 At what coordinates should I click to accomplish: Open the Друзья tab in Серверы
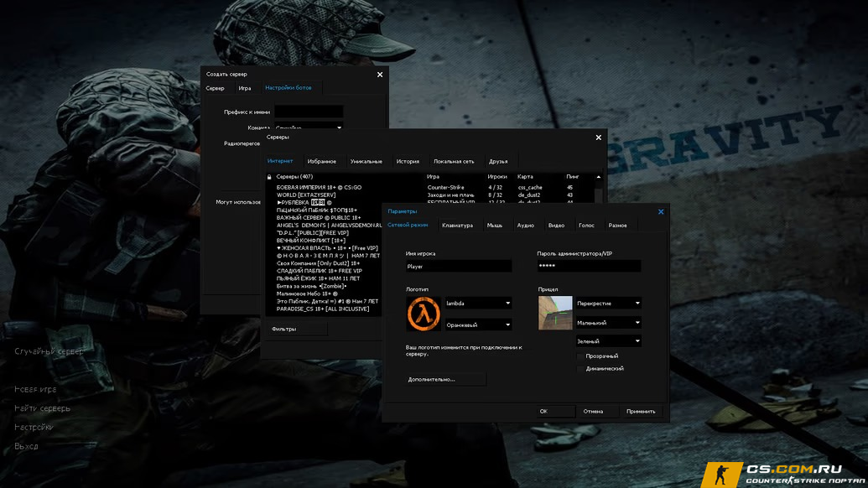497,162
